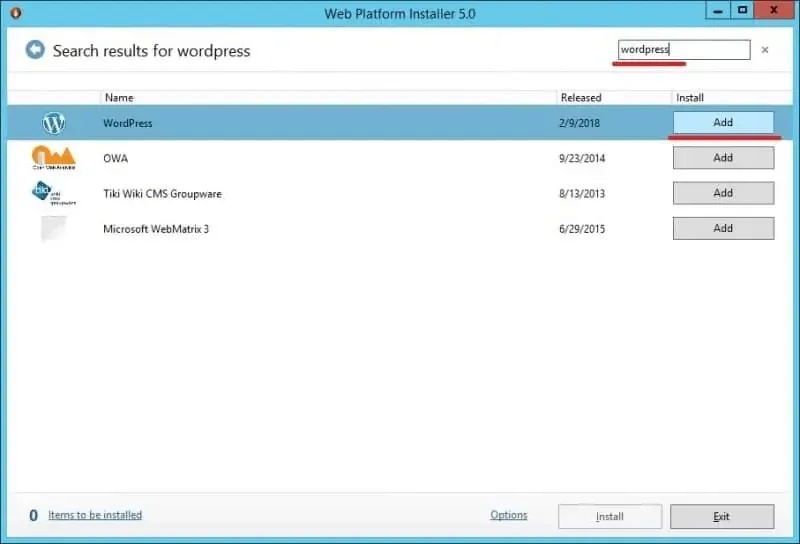Select the Microsoft WebMatrix 3 placeholder icon
This screenshot has width=800, height=544.
click(54, 228)
